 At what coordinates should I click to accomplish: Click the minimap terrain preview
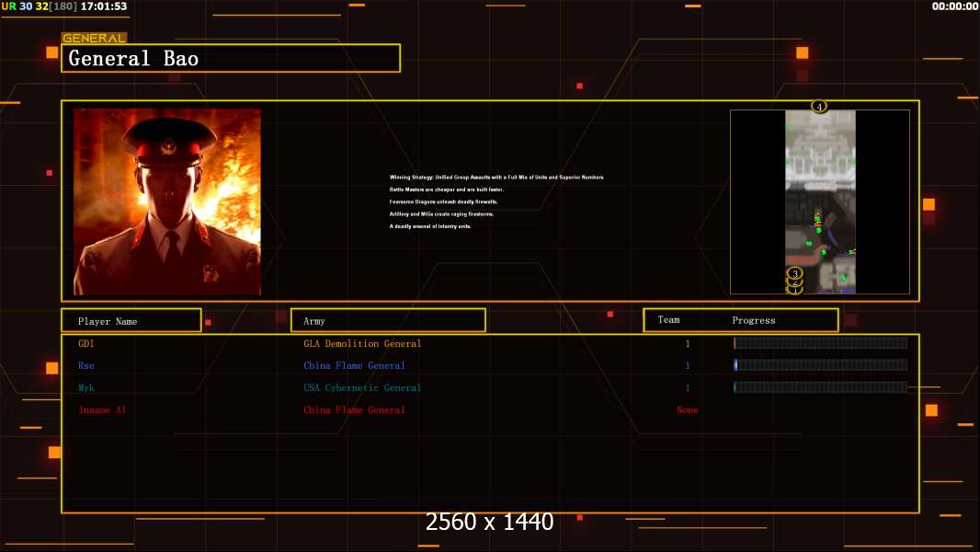[x=820, y=201]
